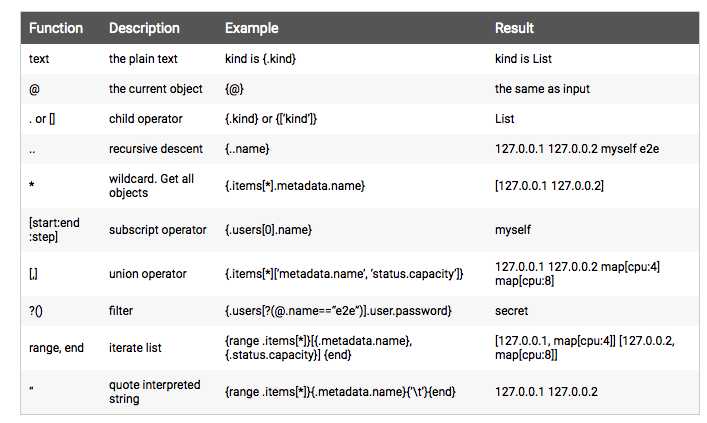707x423 pixels.
Task: Click the Function column header
Action: coord(56,28)
